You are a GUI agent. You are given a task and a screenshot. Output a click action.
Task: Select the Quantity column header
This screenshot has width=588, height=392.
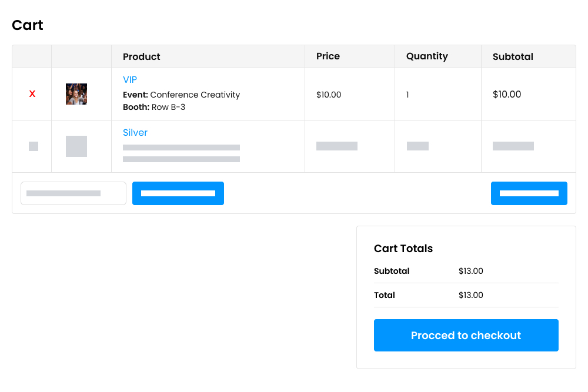(427, 56)
